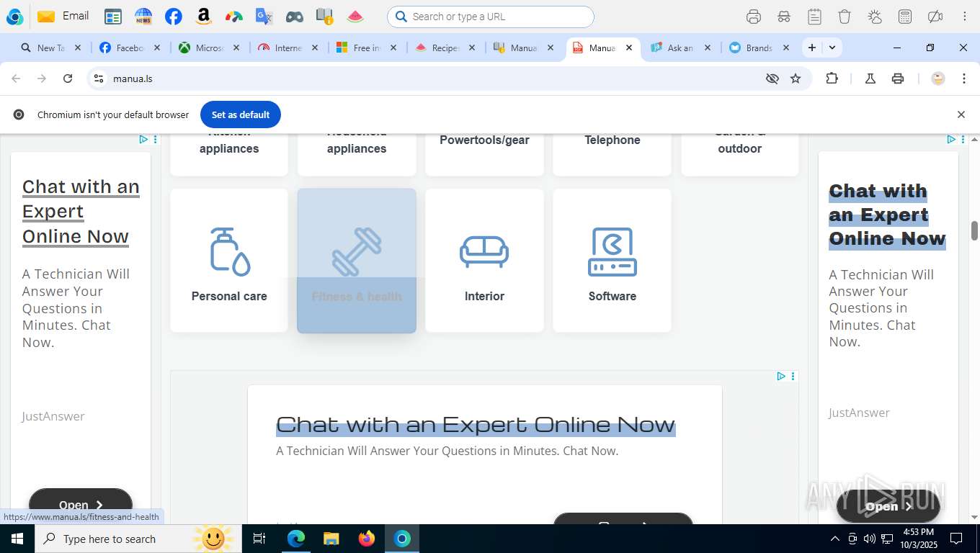Launch Firefox from the taskbar
The image size is (980, 553).
tap(367, 539)
